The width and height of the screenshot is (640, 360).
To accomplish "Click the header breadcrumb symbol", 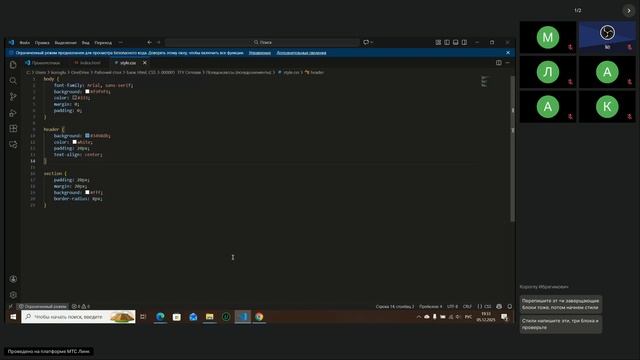I will (314, 72).
